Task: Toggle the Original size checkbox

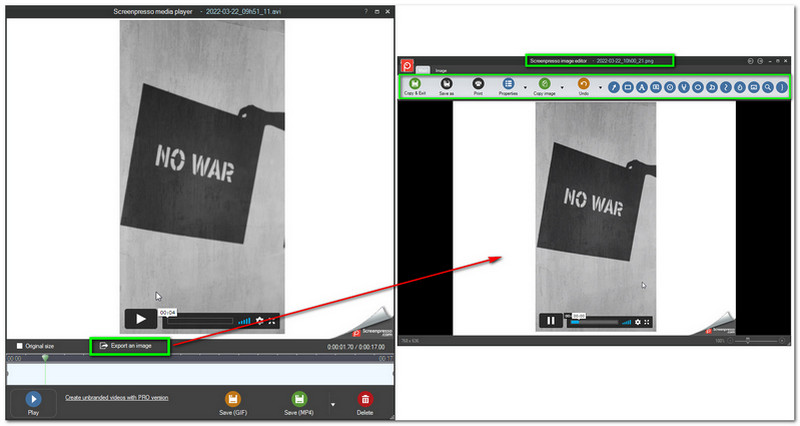Action: pos(19,346)
